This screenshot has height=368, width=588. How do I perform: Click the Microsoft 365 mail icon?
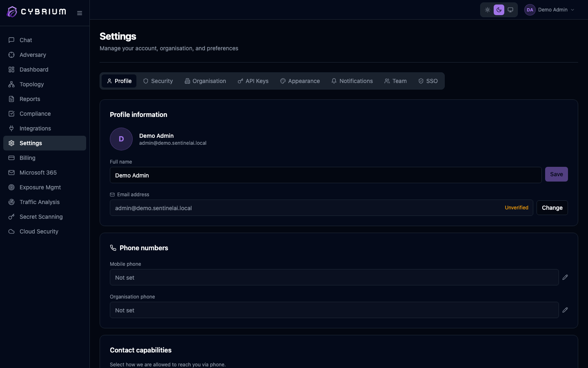click(11, 173)
